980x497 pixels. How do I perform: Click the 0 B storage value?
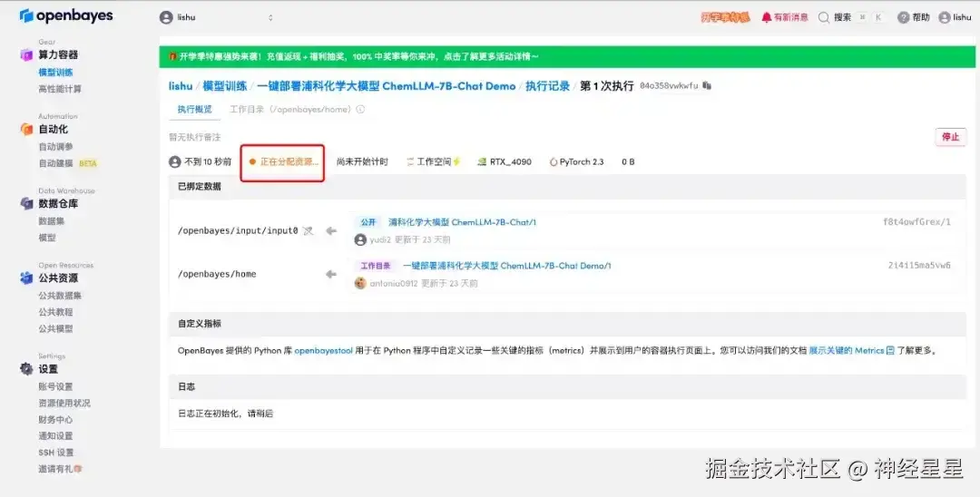click(628, 161)
